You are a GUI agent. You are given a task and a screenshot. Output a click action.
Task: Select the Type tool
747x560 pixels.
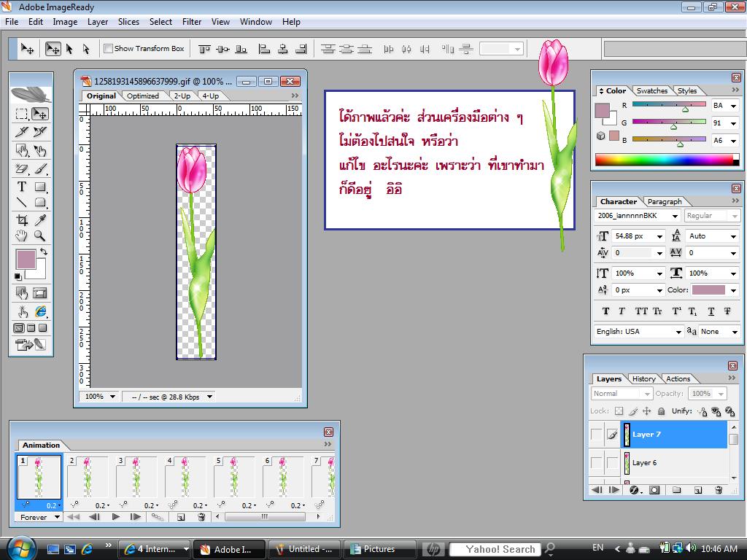[21, 187]
